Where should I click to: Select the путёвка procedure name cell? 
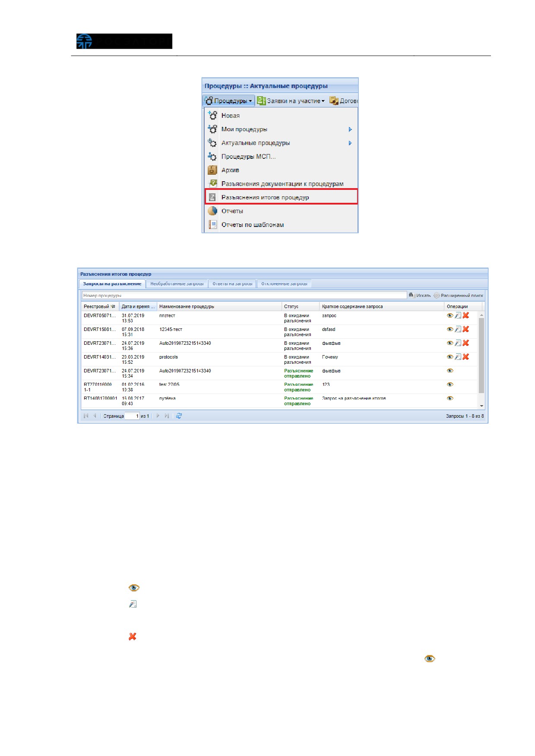tap(219, 401)
